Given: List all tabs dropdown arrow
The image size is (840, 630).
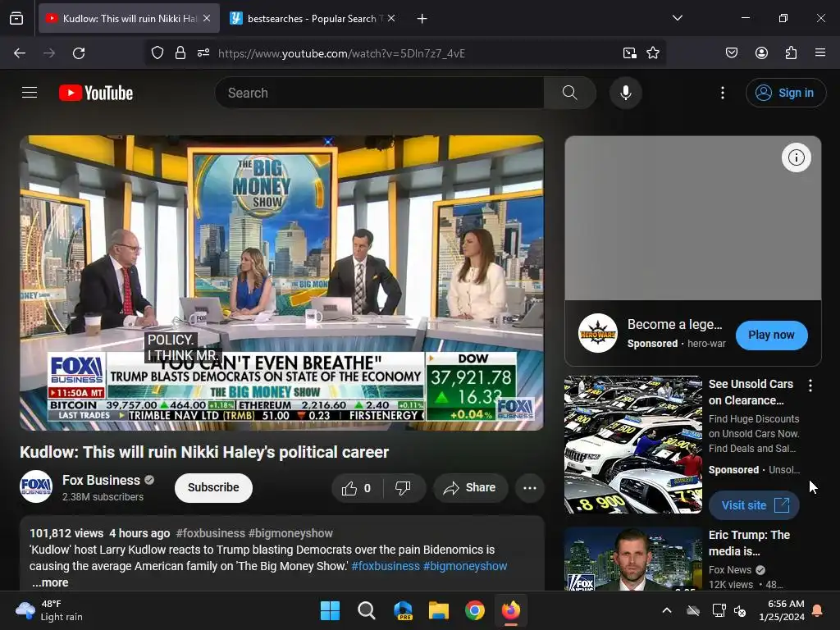Looking at the screenshot, I should click(x=677, y=18).
